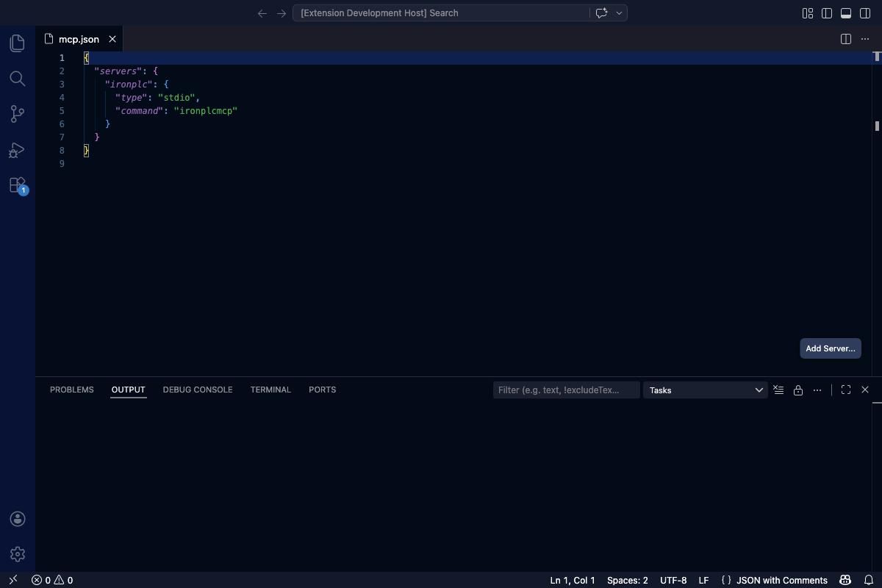Toggle the Secondary Side Bar
The image size is (882, 588).
pyautogui.click(x=865, y=13)
